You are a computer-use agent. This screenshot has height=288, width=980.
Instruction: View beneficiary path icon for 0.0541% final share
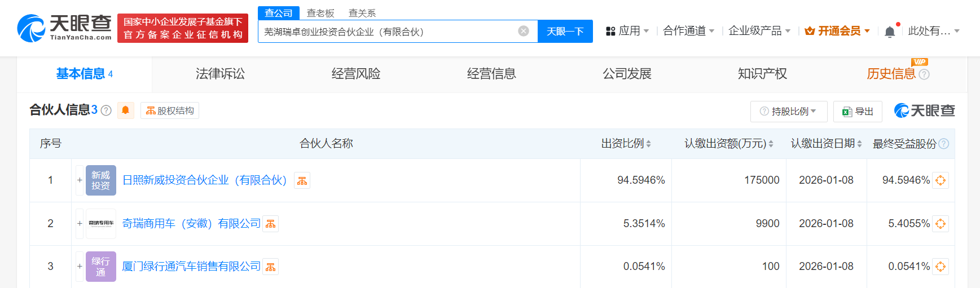pyautogui.click(x=941, y=267)
